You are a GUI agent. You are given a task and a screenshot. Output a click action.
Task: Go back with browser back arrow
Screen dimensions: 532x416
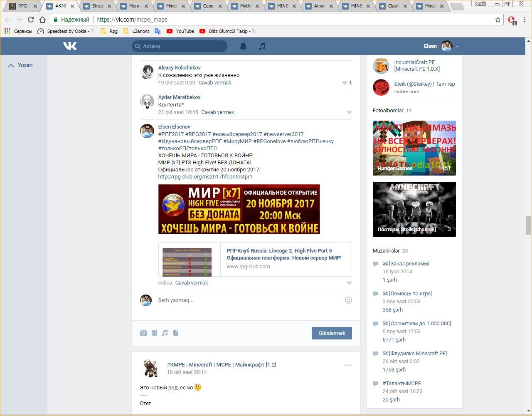tap(7, 20)
